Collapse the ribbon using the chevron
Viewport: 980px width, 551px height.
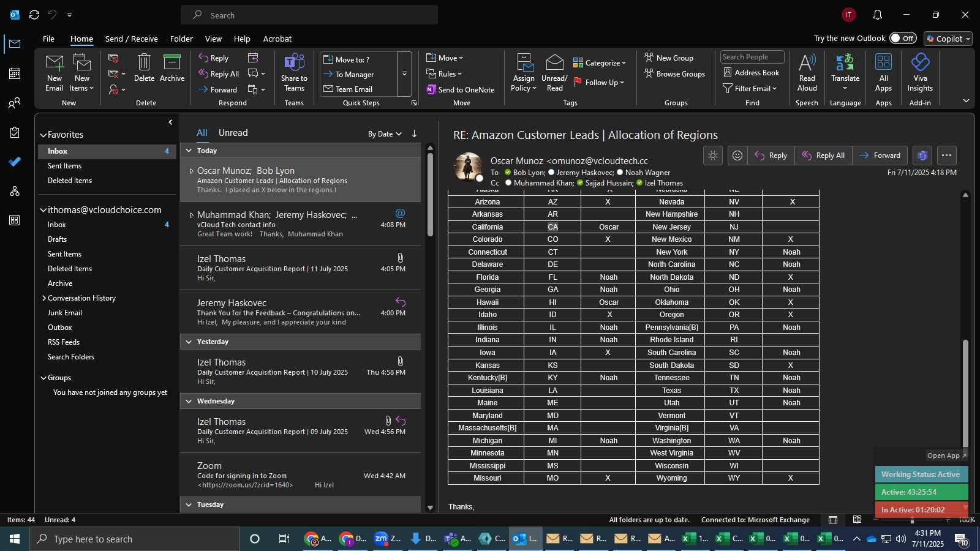[966, 101]
